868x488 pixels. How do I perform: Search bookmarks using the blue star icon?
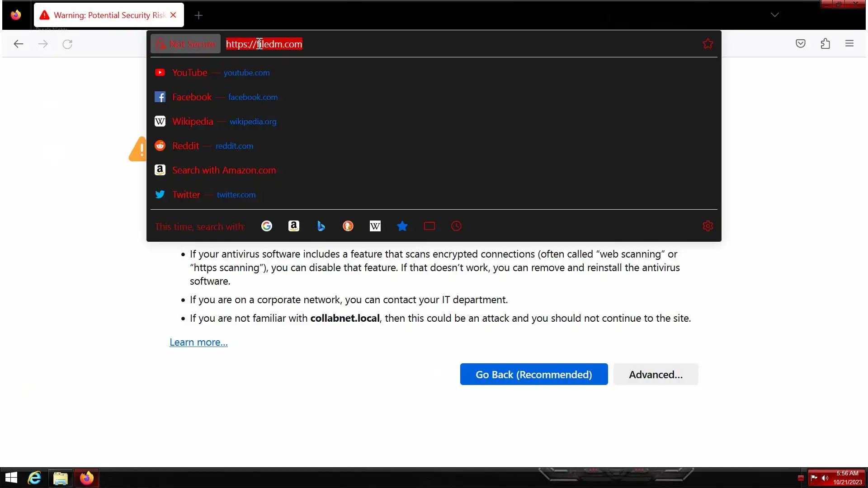(x=402, y=226)
